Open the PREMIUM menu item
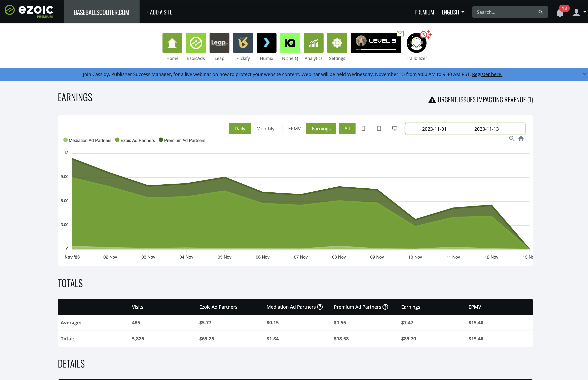The width and height of the screenshot is (588, 380). (424, 12)
